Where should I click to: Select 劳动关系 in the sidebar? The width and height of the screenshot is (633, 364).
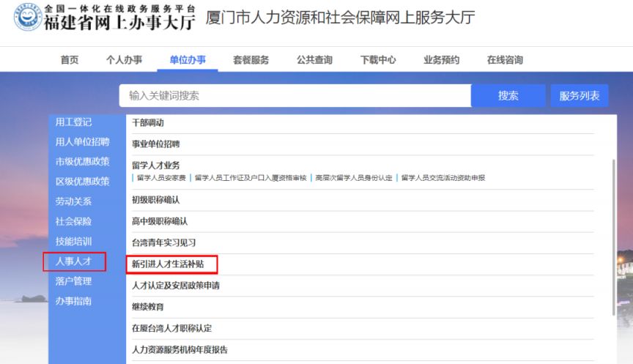click(73, 201)
